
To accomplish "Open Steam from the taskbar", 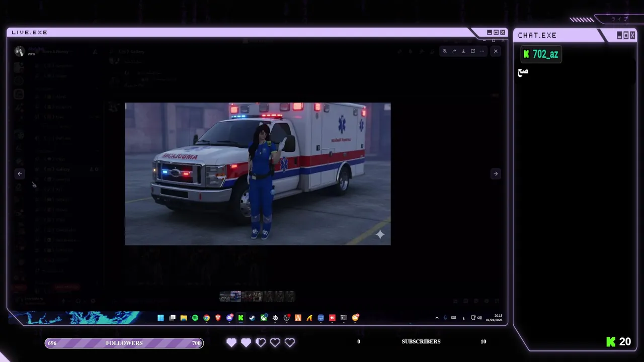I will point(252,318).
